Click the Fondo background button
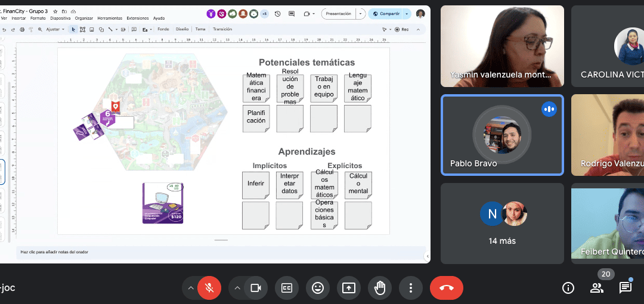 (163, 29)
